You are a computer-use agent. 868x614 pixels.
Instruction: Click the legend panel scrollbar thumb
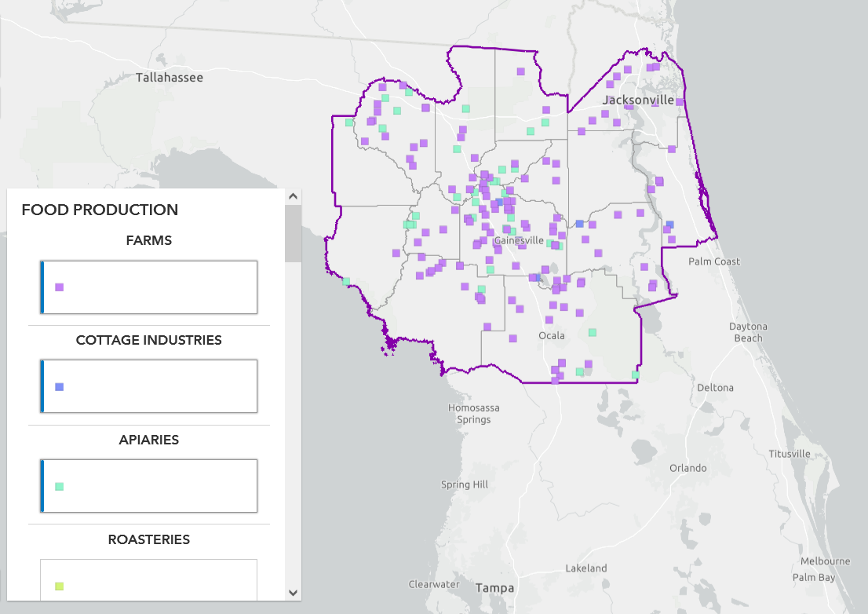293,233
